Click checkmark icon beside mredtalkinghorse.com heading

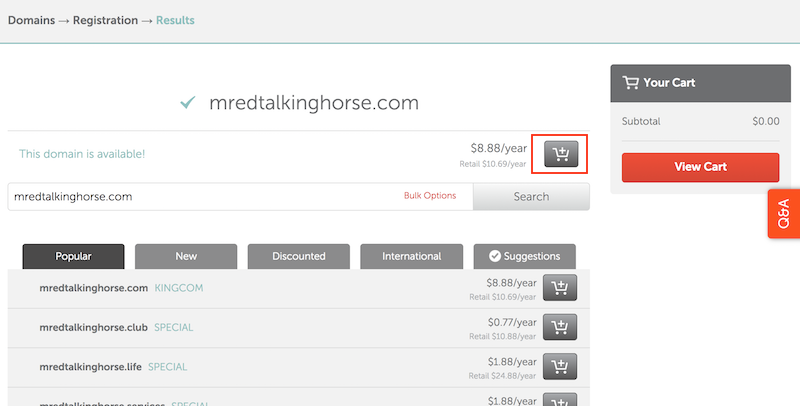click(x=188, y=103)
